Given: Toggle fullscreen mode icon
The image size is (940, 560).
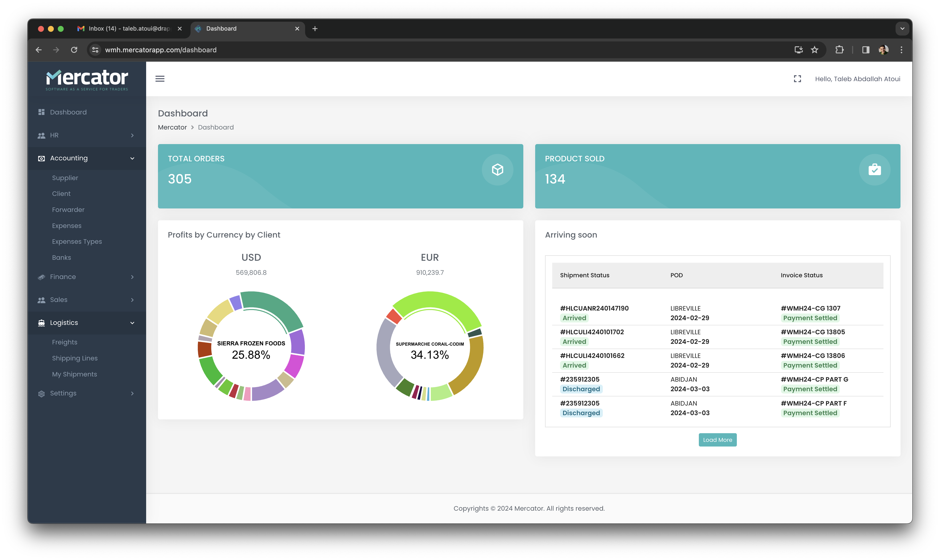Looking at the screenshot, I should point(797,79).
